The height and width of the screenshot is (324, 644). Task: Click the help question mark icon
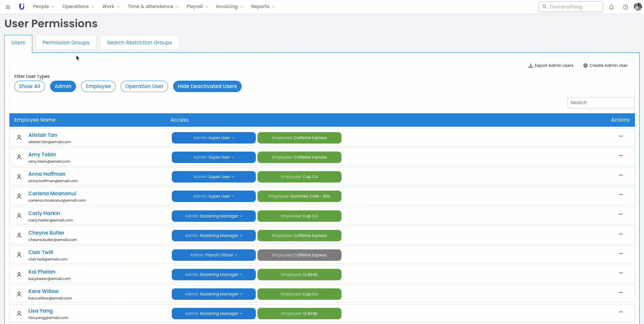coord(625,7)
